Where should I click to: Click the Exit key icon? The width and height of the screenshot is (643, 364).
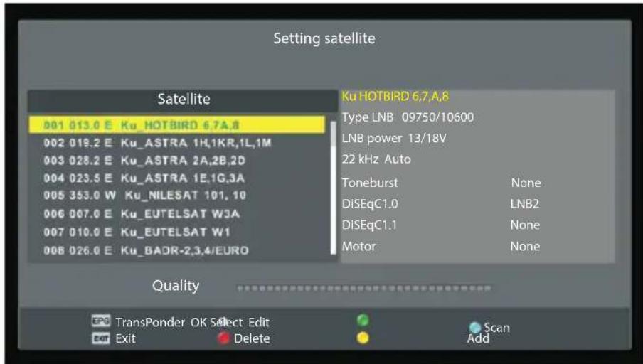tap(101, 338)
